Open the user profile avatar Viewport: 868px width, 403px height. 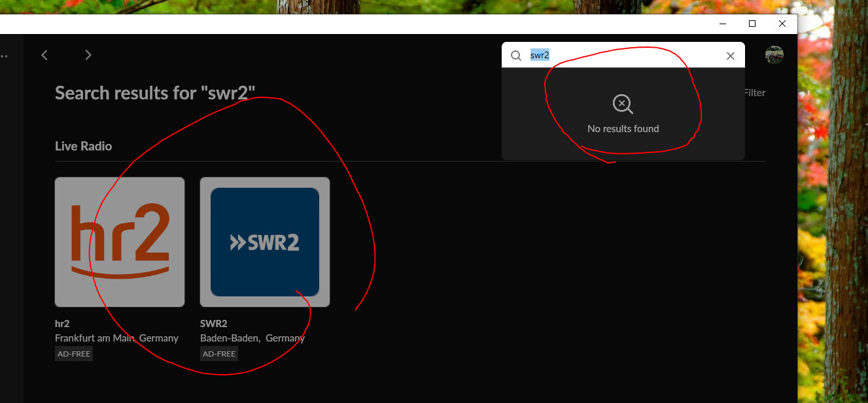774,55
